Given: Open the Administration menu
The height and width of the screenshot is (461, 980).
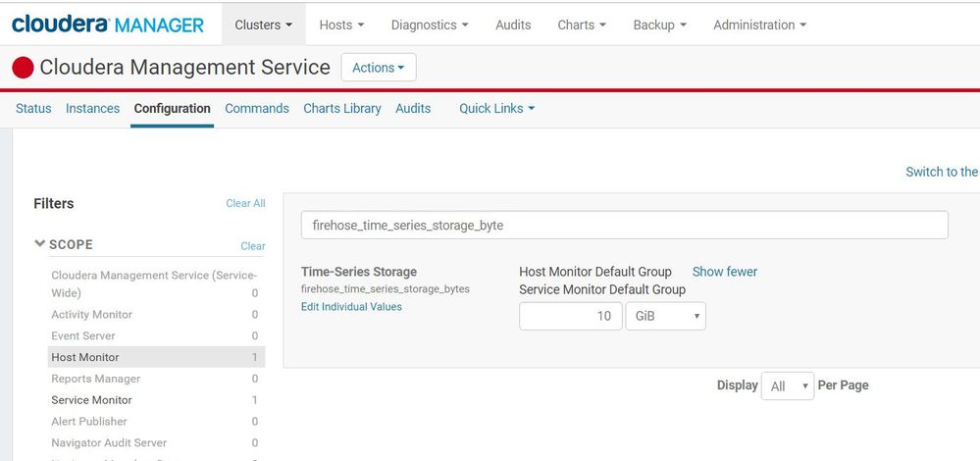Looking at the screenshot, I should pos(759,25).
